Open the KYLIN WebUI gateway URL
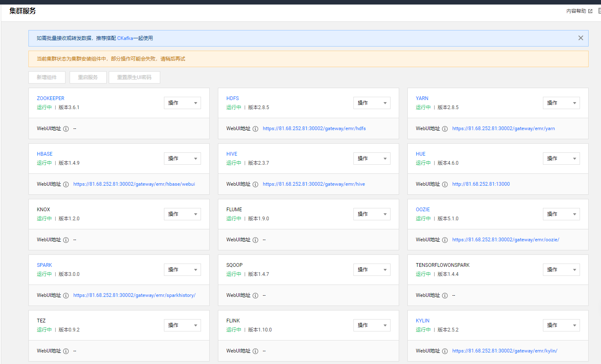This screenshot has height=364, width=601. [505, 351]
